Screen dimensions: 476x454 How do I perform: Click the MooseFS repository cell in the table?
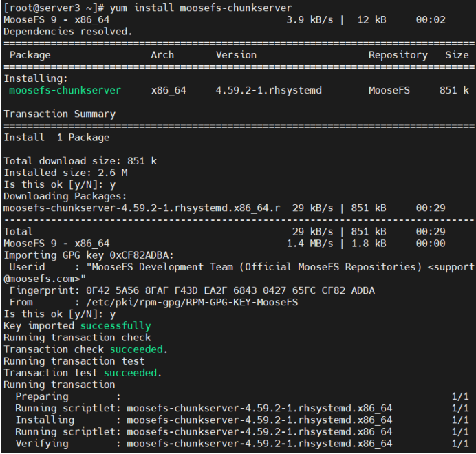coord(389,90)
